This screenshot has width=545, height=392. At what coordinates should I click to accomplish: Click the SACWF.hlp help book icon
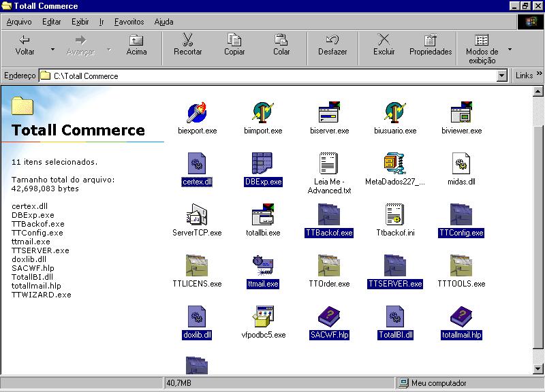tap(329, 316)
